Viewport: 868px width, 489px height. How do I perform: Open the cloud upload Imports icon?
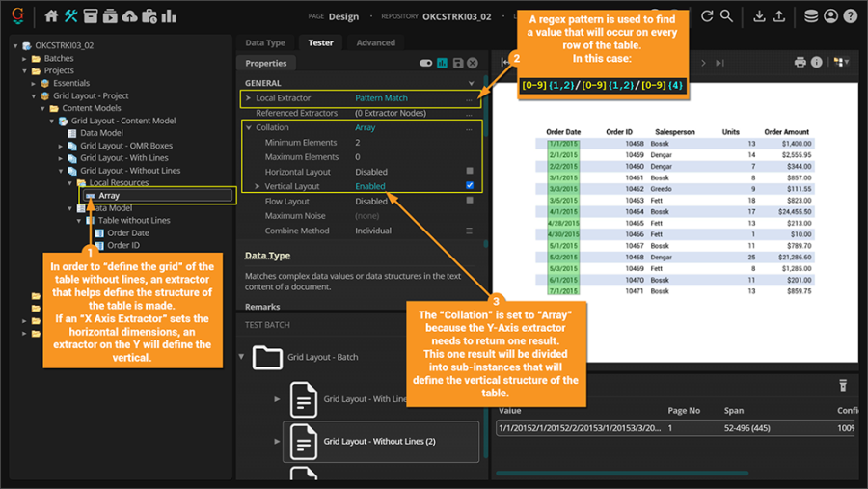coord(129,16)
